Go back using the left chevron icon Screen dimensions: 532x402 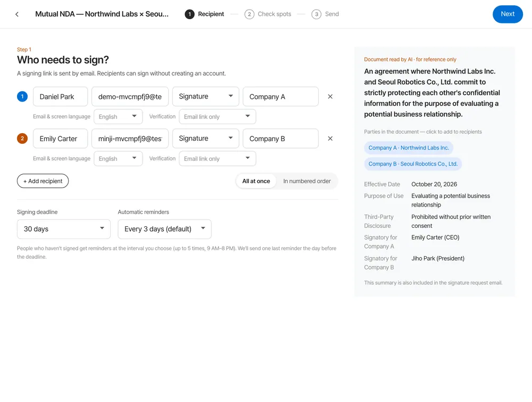tap(17, 14)
